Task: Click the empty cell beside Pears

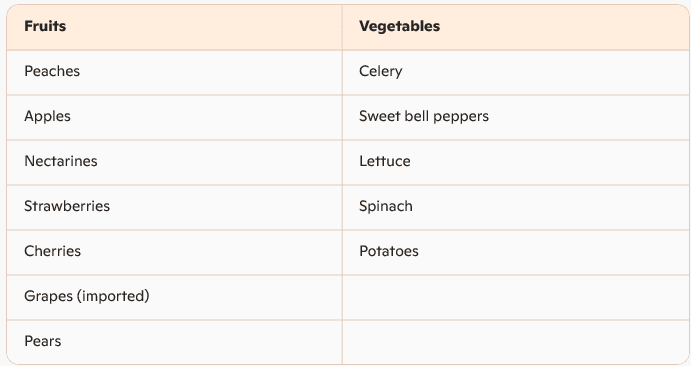Action: (516, 342)
